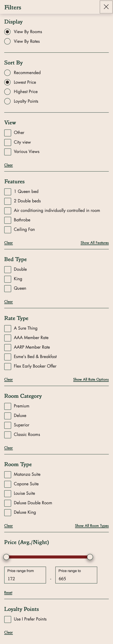Image resolution: width=113 pixels, height=644 pixels.
Task: Check the City view filter
Action: click(8, 142)
